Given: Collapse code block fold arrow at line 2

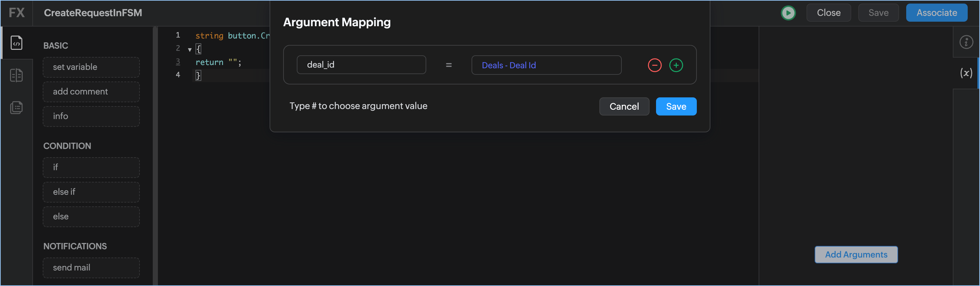Looking at the screenshot, I should (190, 49).
